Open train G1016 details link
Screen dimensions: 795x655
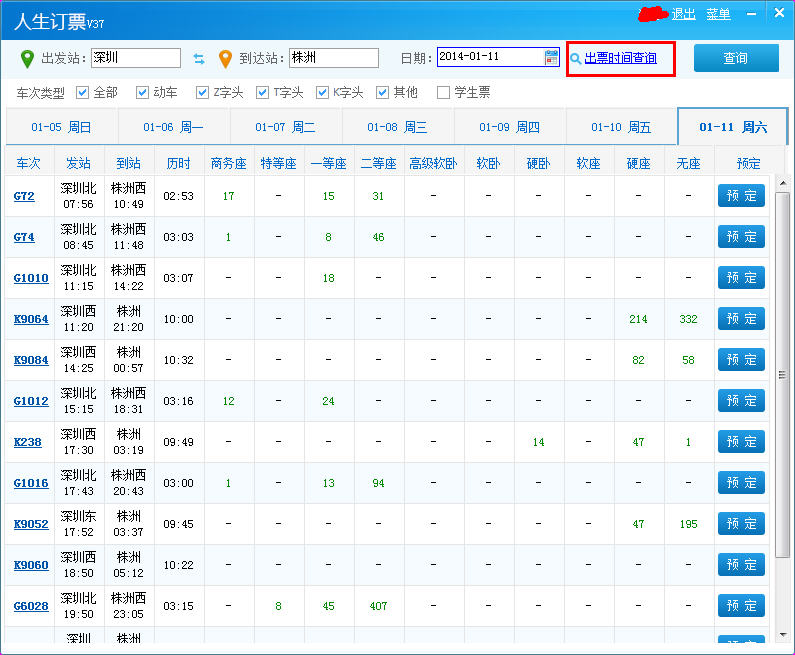point(31,484)
